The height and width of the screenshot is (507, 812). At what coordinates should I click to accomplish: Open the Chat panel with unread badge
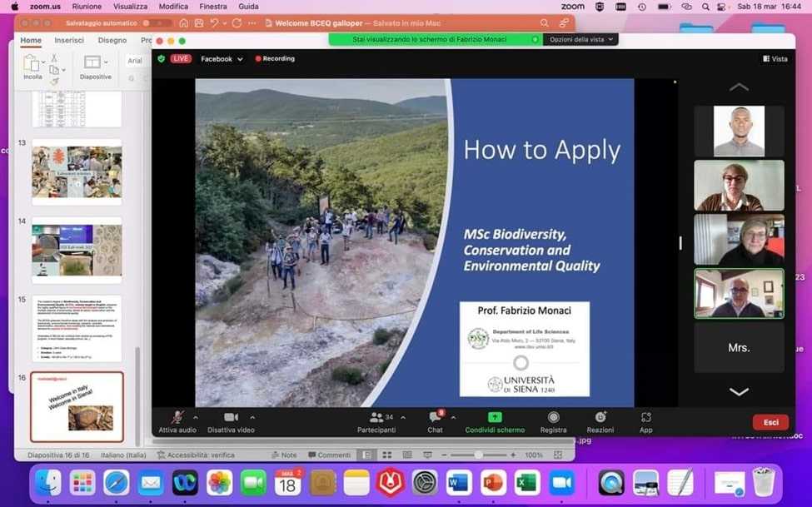pyautogui.click(x=434, y=423)
